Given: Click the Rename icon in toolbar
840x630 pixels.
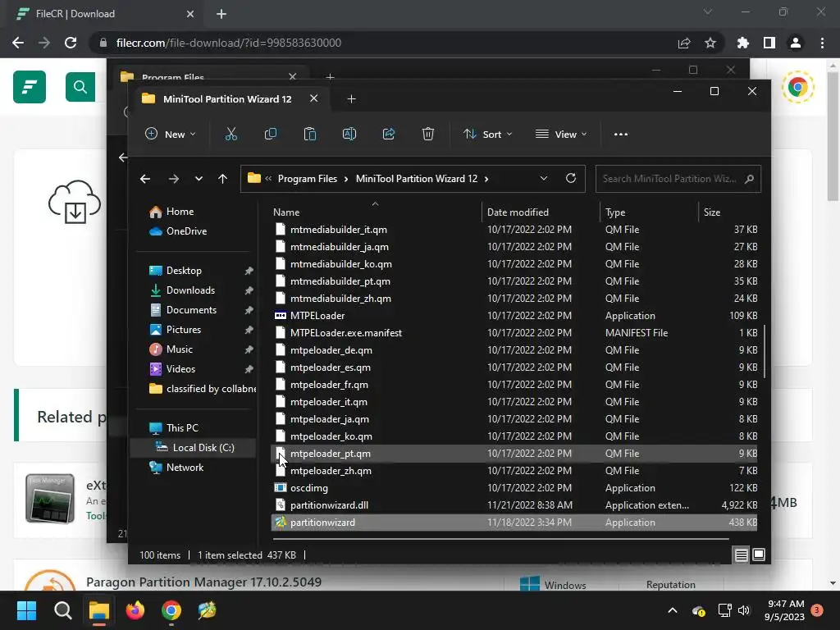Looking at the screenshot, I should pyautogui.click(x=349, y=134).
